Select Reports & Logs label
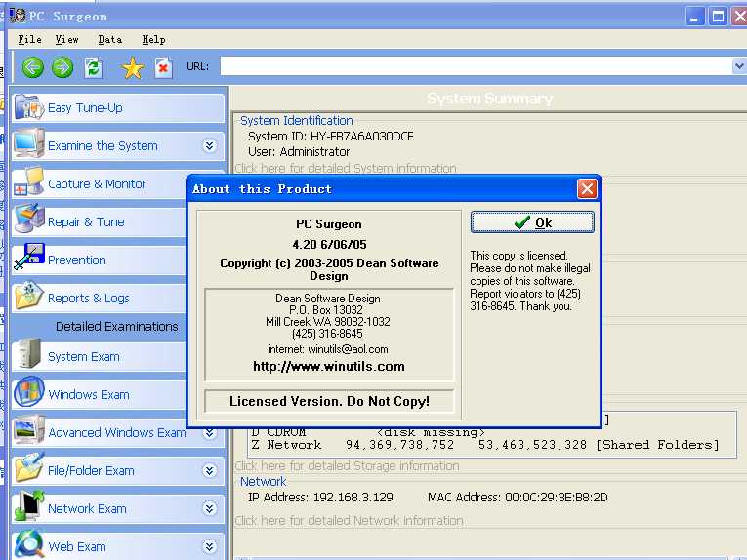747x560 pixels. (89, 299)
